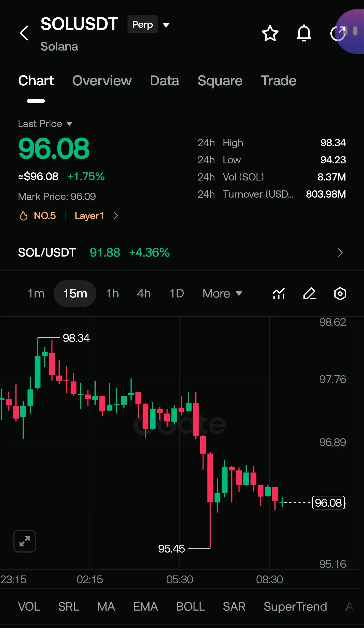Viewport: 364px width, 628px height.
Task: Open chart settings hexagon icon
Action: [x=340, y=294]
